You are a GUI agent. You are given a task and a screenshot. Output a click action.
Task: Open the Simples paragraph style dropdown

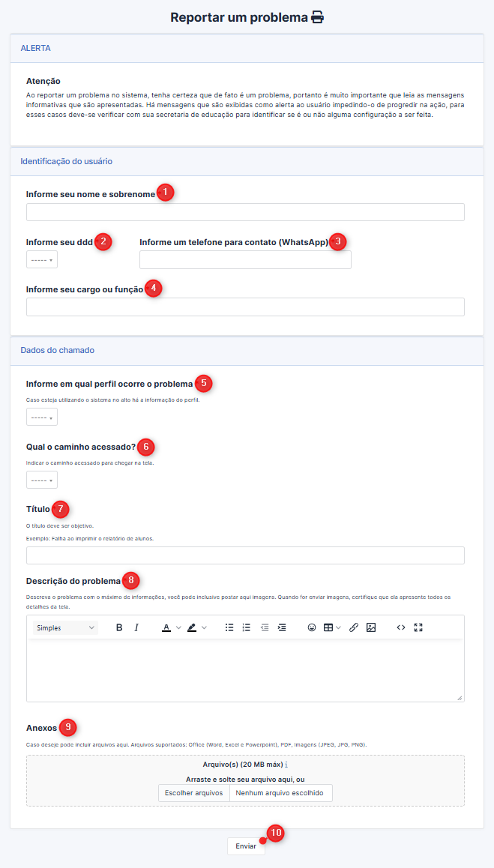(x=65, y=627)
